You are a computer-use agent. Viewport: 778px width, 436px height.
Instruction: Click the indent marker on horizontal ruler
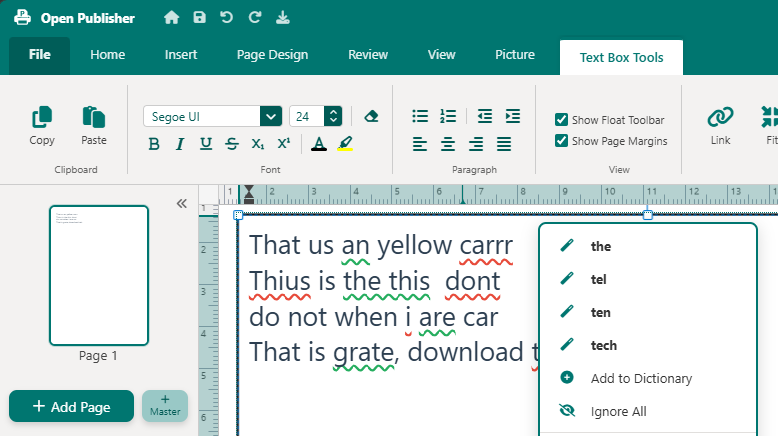click(249, 194)
